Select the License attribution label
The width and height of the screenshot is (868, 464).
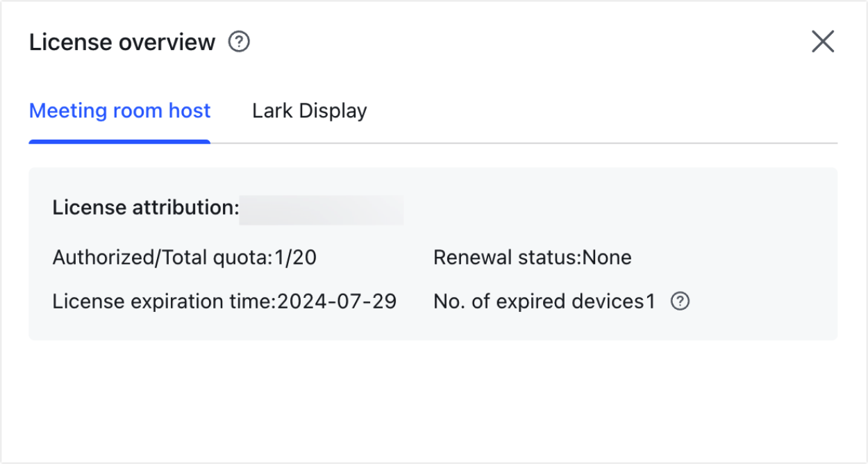click(145, 208)
